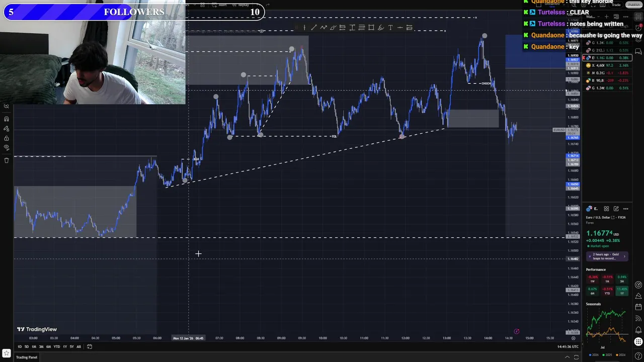Image resolution: width=644 pixels, height=362 pixels.
Task: Click the Publish button
Action: tap(633, 5)
